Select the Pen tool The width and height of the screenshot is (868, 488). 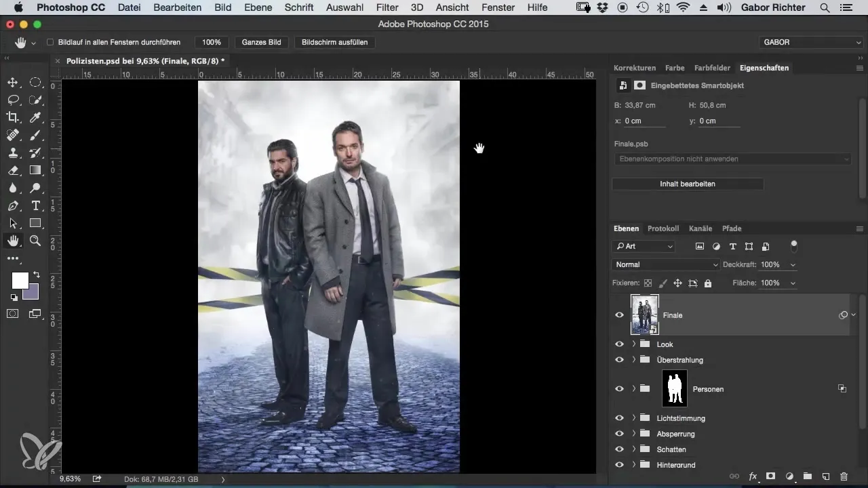(x=12, y=206)
